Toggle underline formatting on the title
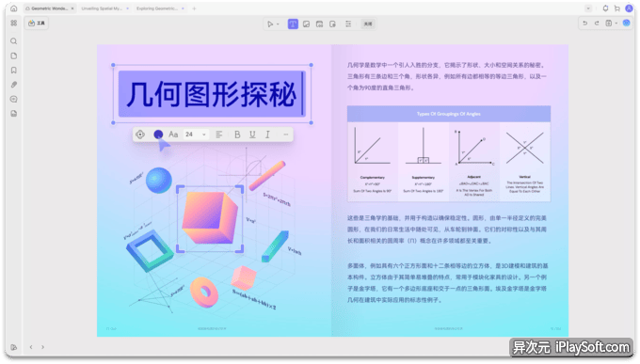This screenshot has width=640, height=364. [252, 135]
